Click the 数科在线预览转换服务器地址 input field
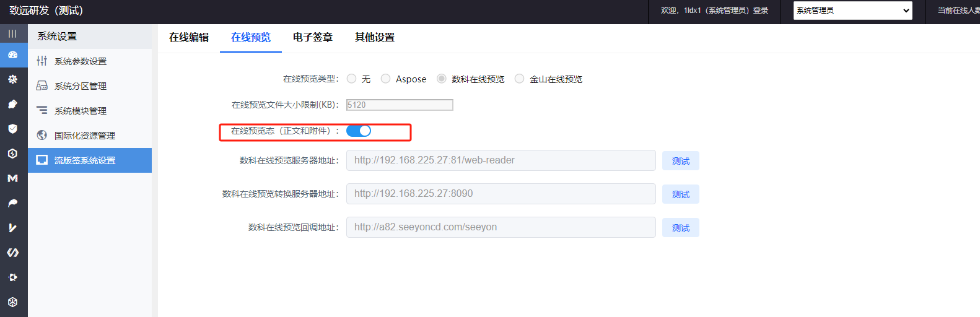The width and height of the screenshot is (980, 317). coord(501,194)
